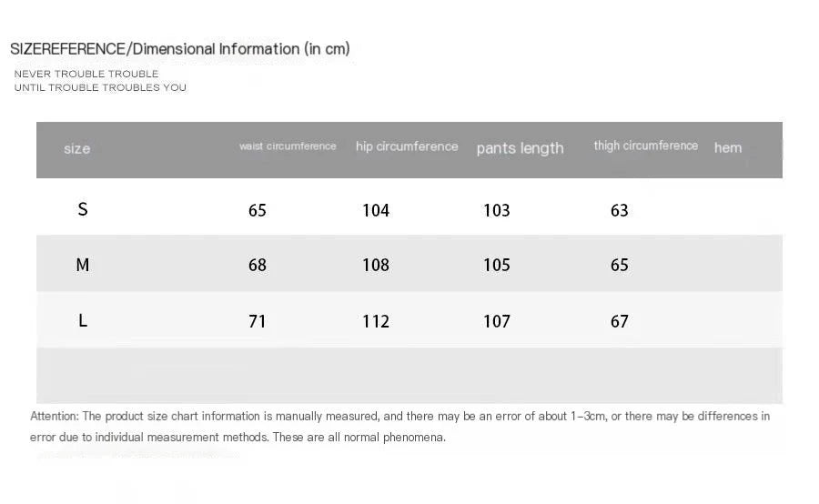Select the Attention note paragraph
The height and width of the screenshot is (504, 819).
point(399,427)
